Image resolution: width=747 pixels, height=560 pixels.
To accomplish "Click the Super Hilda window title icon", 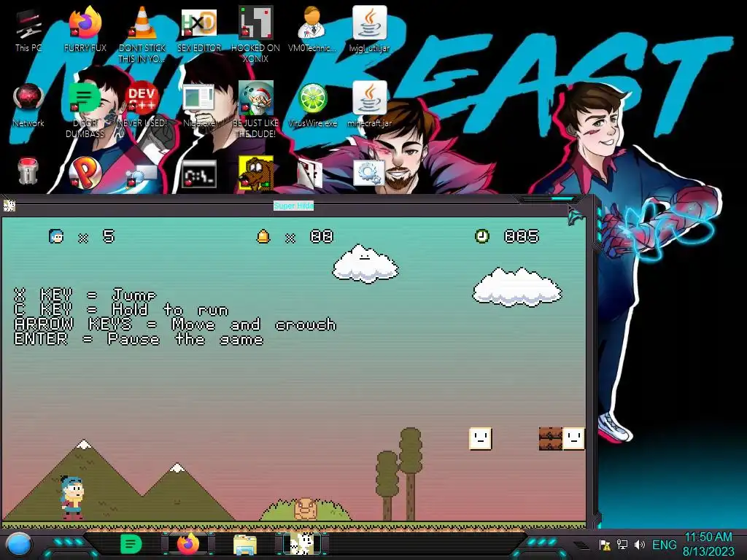I will coord(9,206).
